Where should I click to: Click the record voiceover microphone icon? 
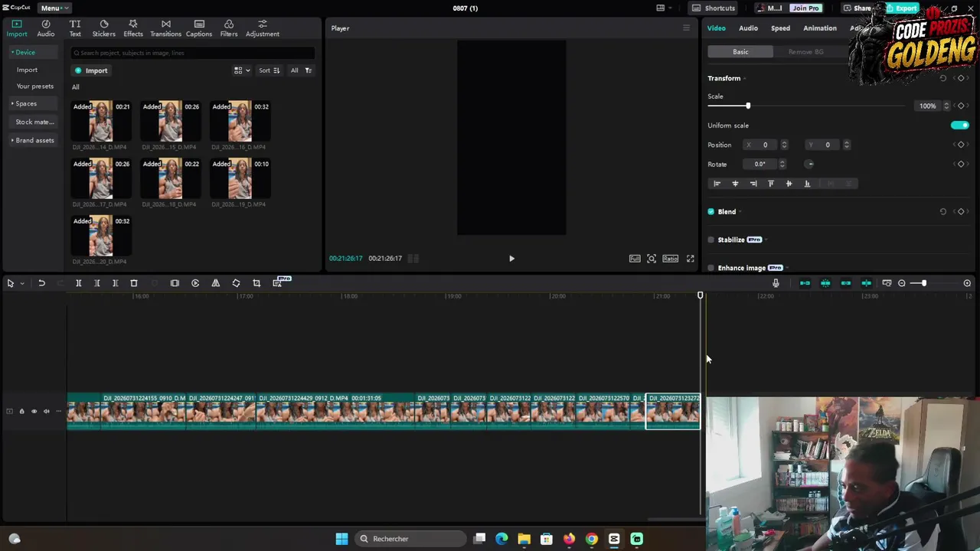[776, 283]
